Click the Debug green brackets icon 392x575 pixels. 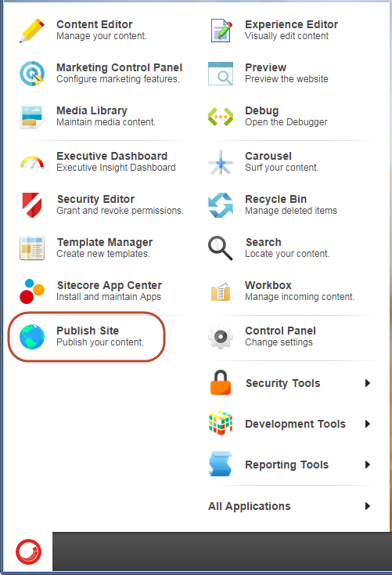coord(221,117)
